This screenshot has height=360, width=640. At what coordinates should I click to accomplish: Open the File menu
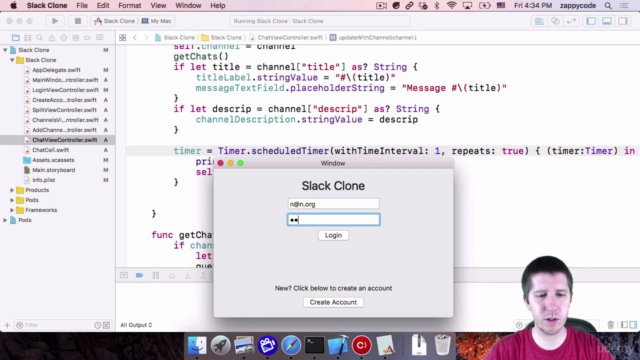tap(82, 6)
